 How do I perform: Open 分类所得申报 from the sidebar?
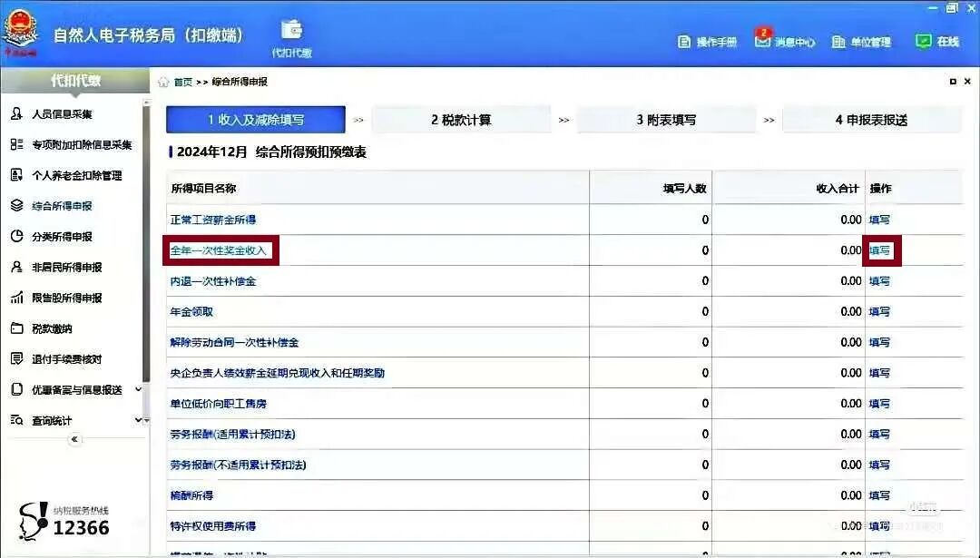click(x=59, y=237)
